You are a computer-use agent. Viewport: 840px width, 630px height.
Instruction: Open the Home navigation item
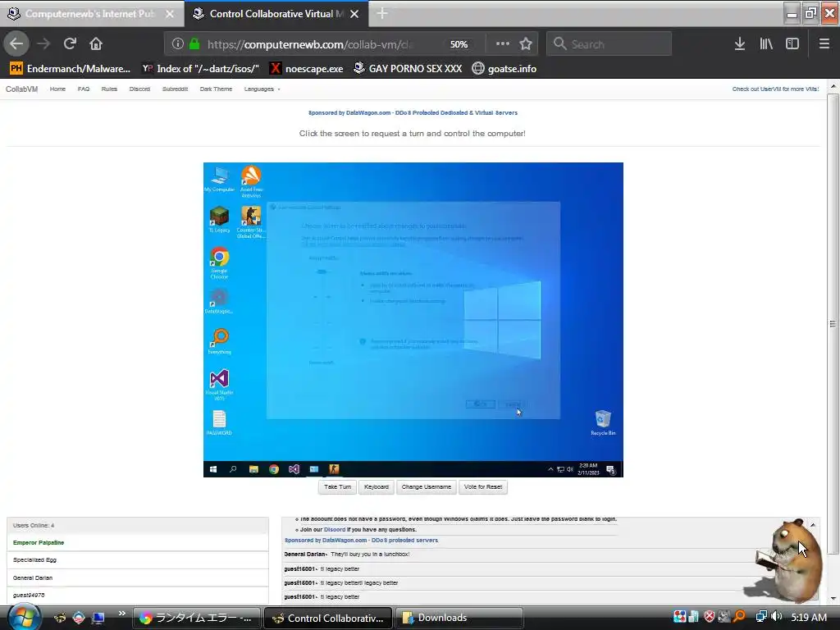(x=57, y=89)
